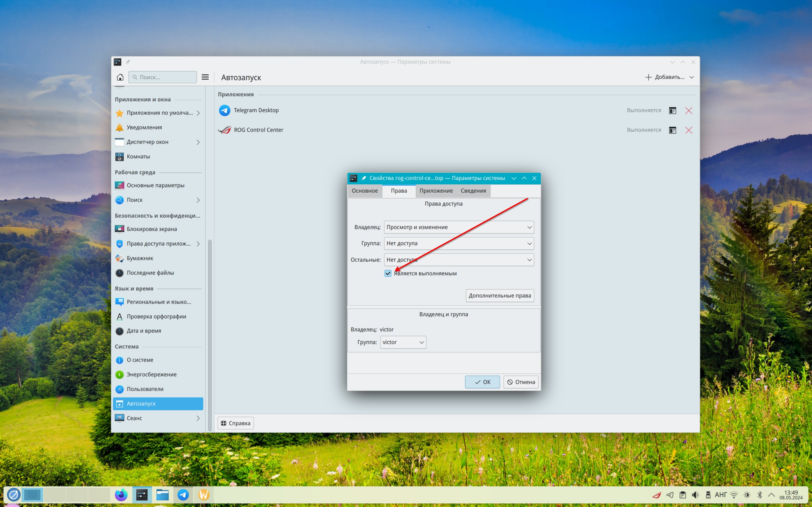Toggle pin icon in properties dialog title
Image resolution: width=812 pixels, height=507 pixels.
[363, 178]
